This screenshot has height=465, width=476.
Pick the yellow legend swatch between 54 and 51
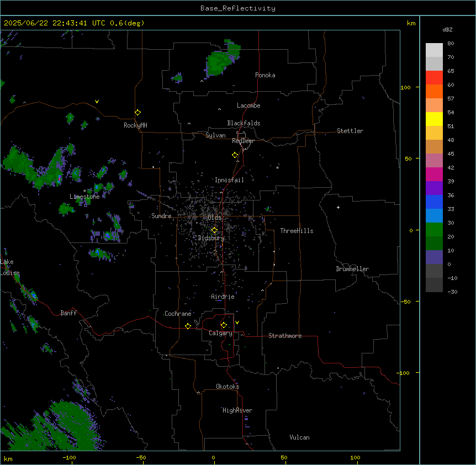434,119
